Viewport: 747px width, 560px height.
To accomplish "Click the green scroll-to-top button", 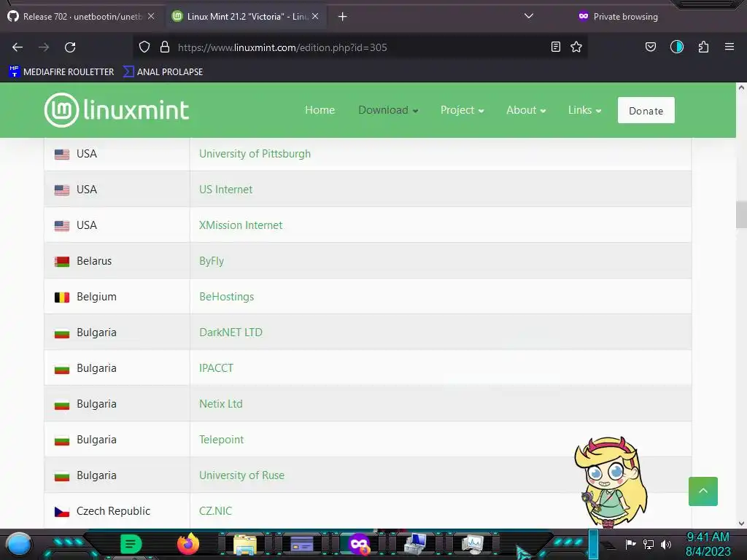I will coord(703,491).
